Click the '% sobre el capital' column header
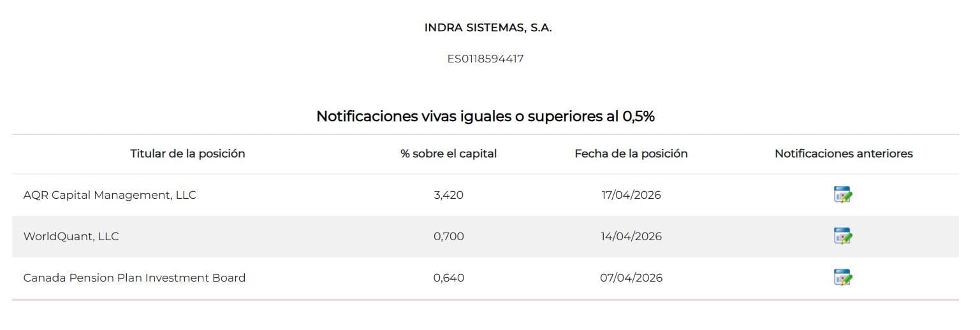Viewport: 980px width, 330px height. click(448, 154)
